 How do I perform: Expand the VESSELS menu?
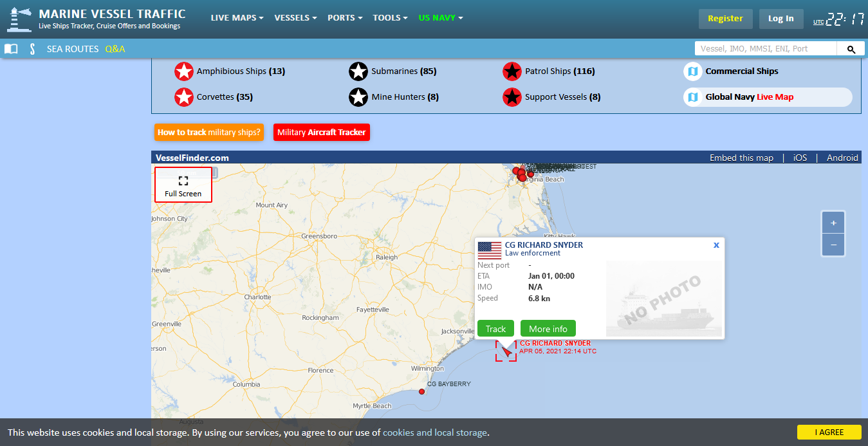tap(295, 18)
